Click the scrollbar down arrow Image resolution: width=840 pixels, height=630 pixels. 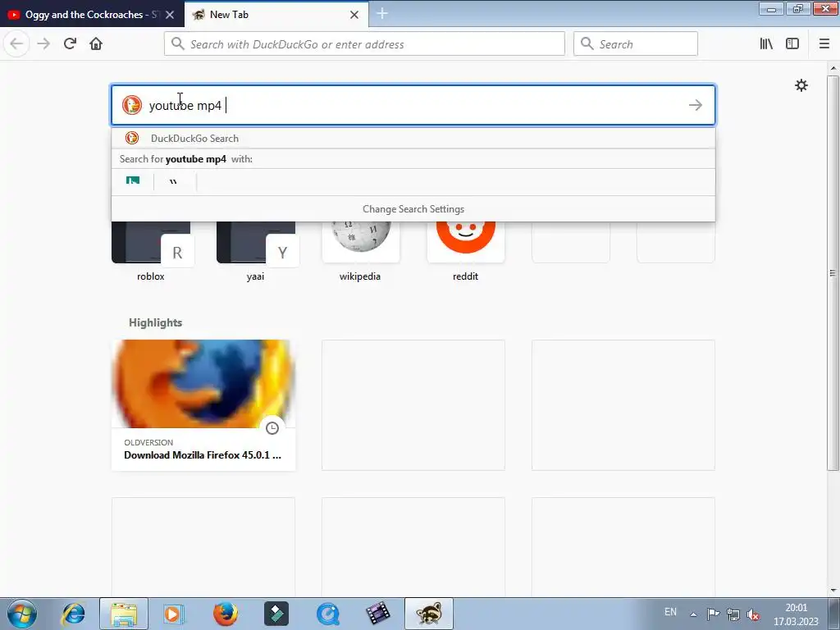tap(833, 591)
